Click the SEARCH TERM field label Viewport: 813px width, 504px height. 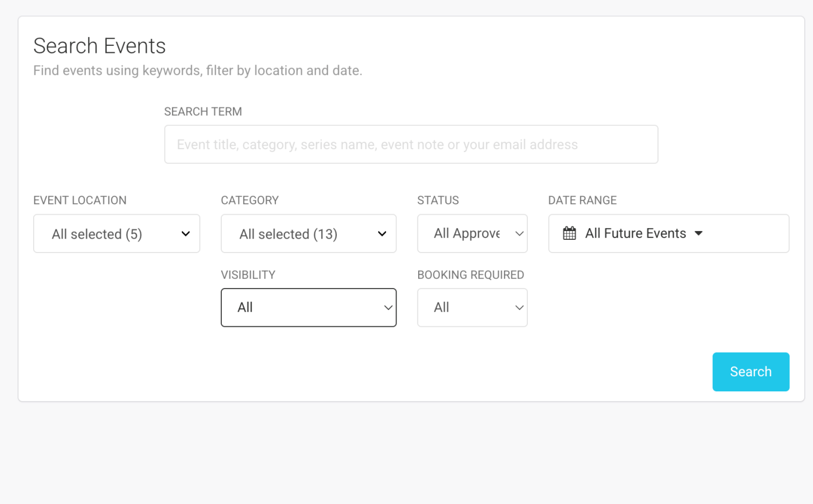tap(203, 111)
